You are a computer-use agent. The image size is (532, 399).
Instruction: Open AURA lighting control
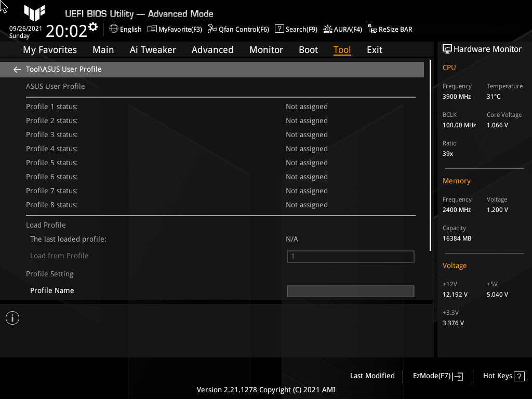point(342,29)
